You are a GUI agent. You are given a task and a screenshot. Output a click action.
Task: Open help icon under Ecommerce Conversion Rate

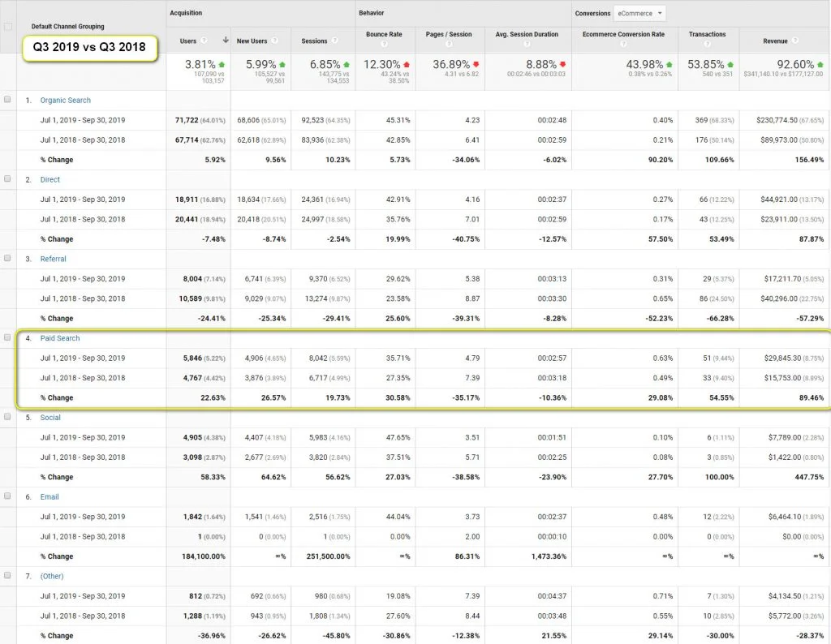click(623, 44)
